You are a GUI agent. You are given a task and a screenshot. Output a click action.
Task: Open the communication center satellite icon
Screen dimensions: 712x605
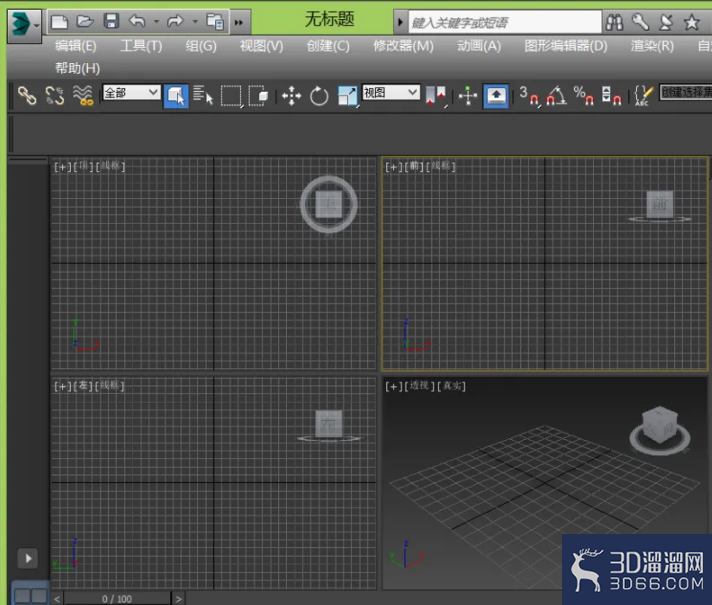[666, 22]
